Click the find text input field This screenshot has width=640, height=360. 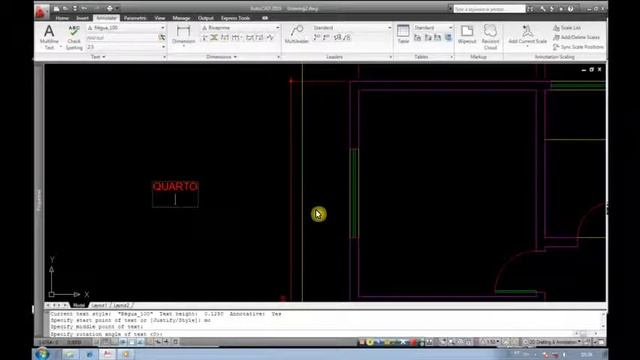point(122,38)
